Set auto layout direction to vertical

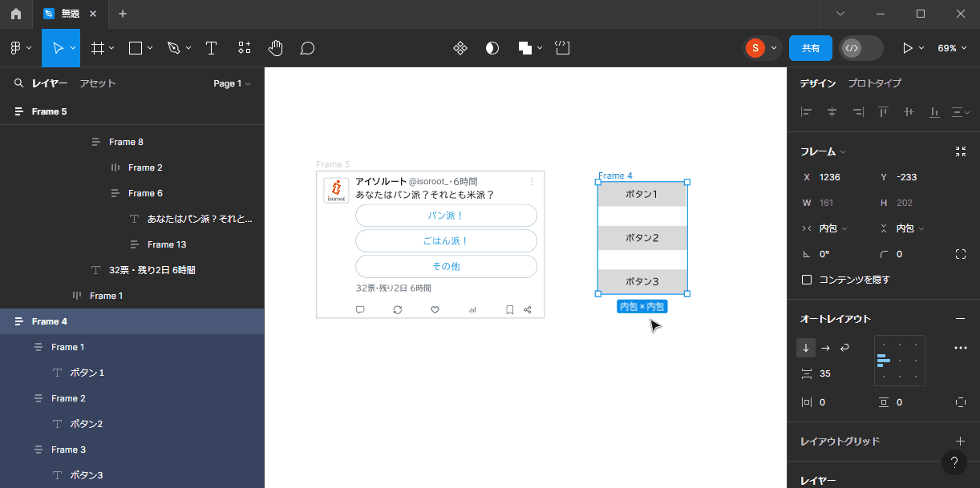[x=806, y=348]
